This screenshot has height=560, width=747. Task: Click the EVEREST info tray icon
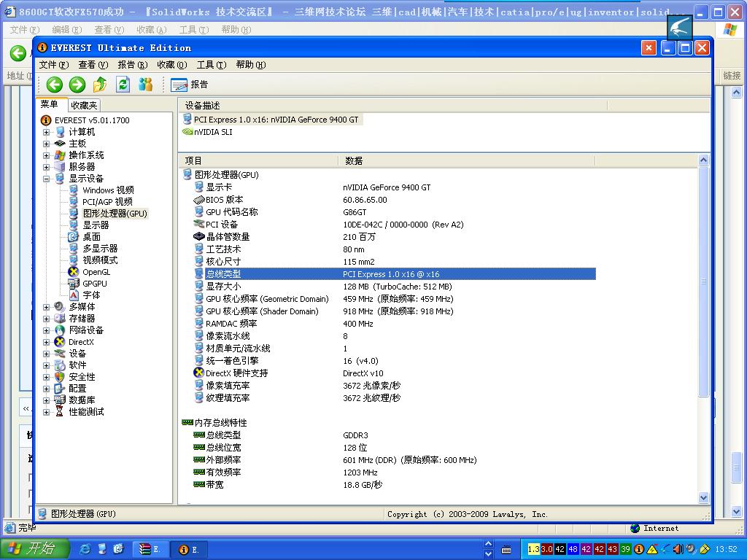[639, 550]
